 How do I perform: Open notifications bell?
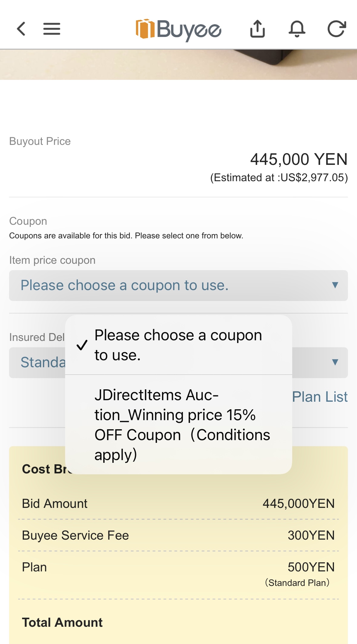297,29
